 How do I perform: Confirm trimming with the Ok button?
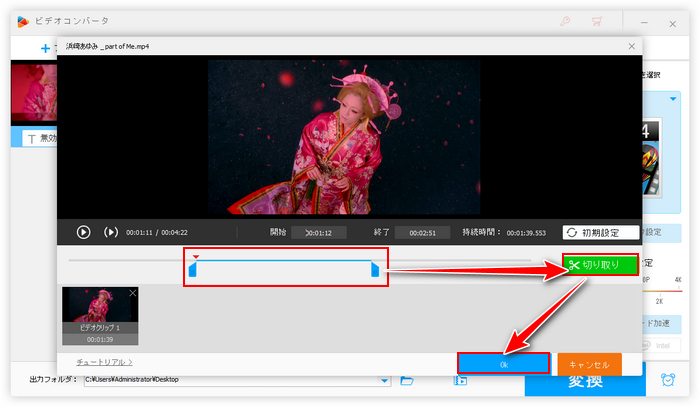point(503,364)
